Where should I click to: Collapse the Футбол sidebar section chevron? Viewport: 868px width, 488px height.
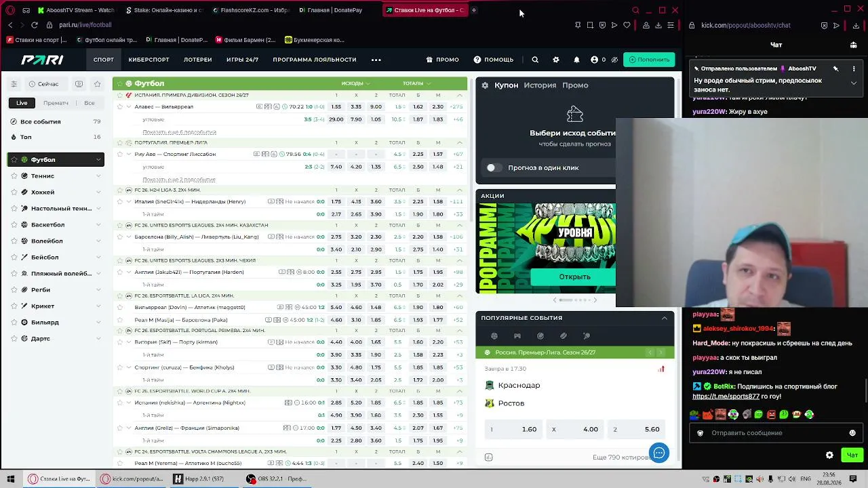tap(98, 159)
